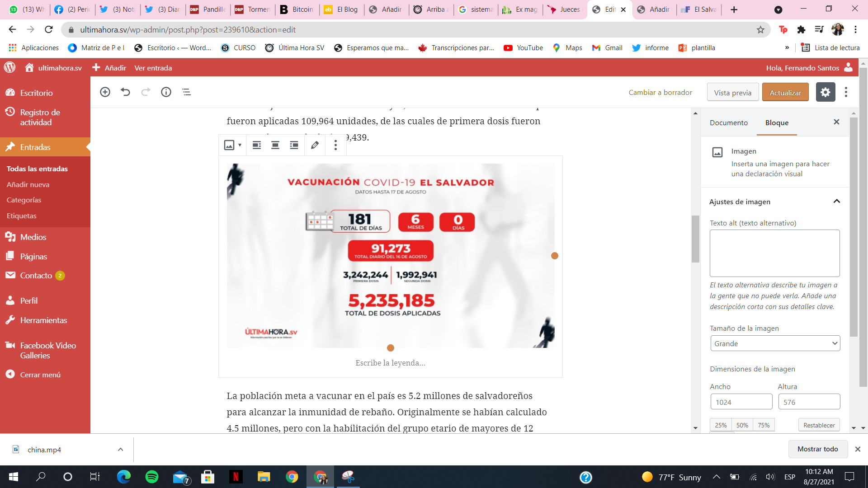Add a new block with the plus icon
Viewport: 868px width, 488px height.
coord(105,92)
